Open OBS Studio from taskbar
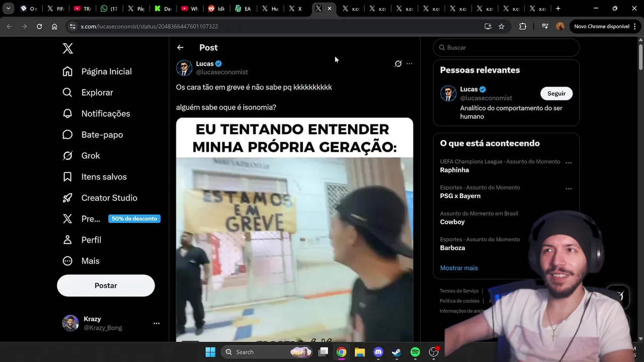This screenshot has height=362, width=644. pyautogui.click(x=434, y=352)
